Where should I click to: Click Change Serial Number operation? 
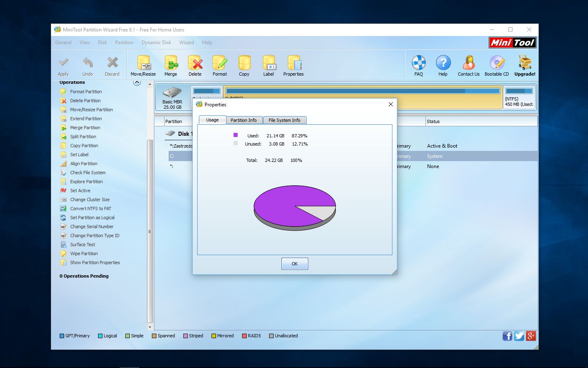point(92,227)
